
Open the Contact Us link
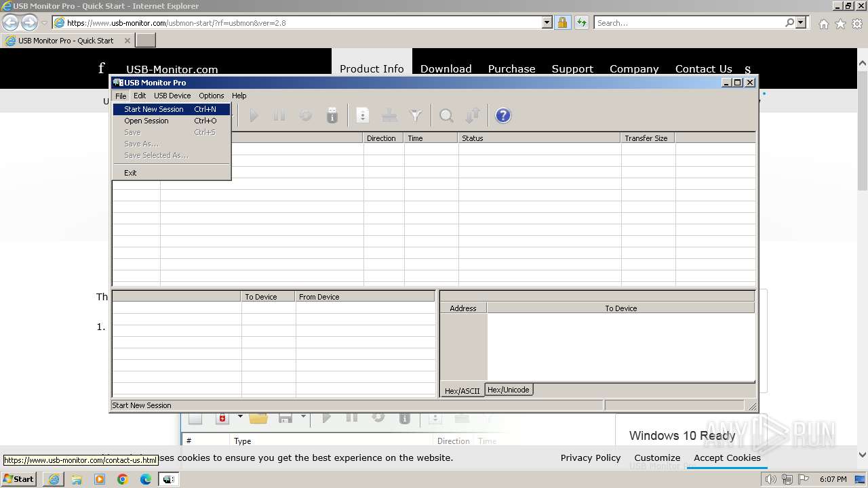[x=703, y=68]
